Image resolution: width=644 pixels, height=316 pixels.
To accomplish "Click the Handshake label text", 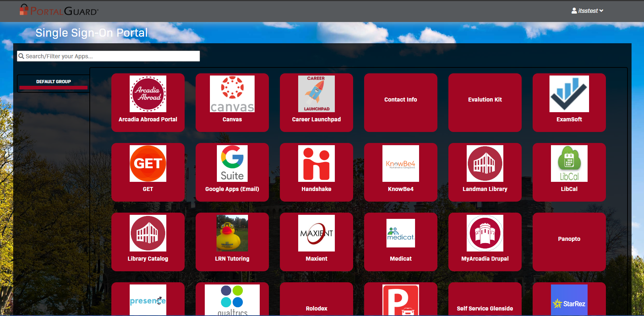I will tap(317, 189).
